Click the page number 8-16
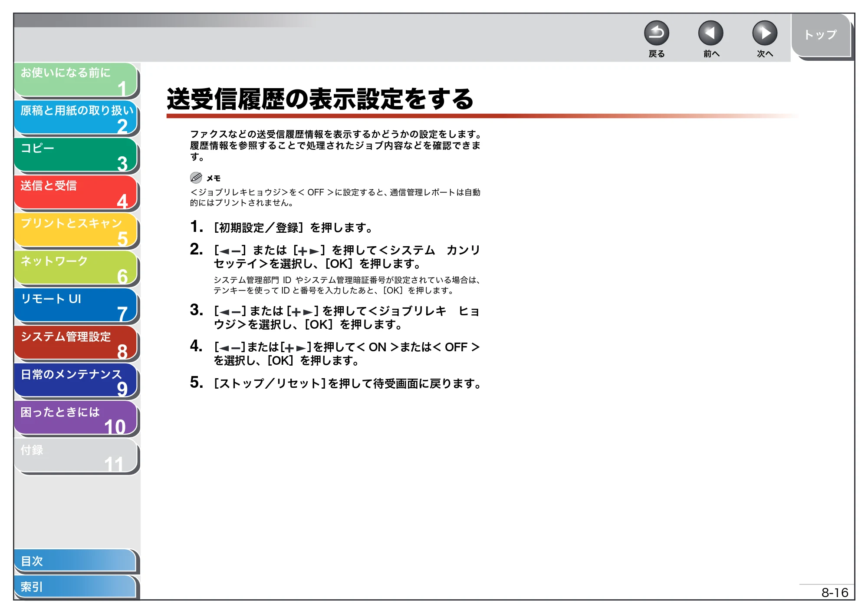 coord(835,593)
